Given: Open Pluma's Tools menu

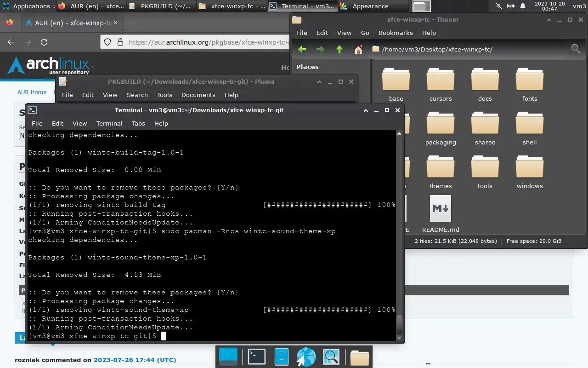Looking at the screenshot, I should (x=164, y=95).
